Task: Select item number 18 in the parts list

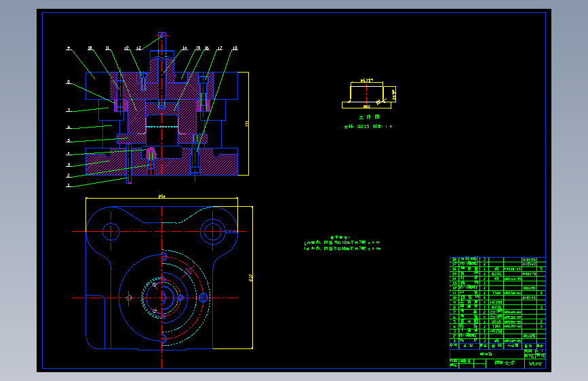Action: click(454, 260)
